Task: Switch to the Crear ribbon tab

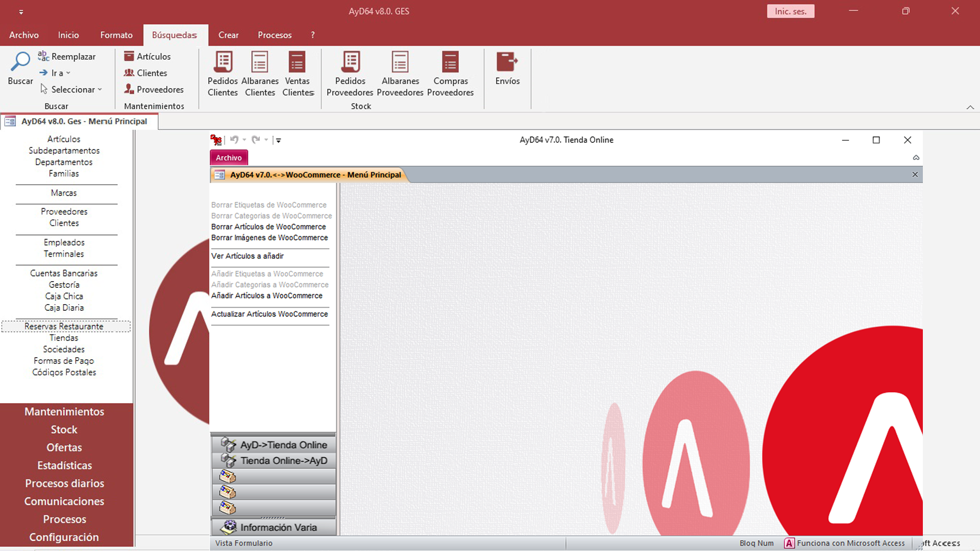Action: (228, 35)
